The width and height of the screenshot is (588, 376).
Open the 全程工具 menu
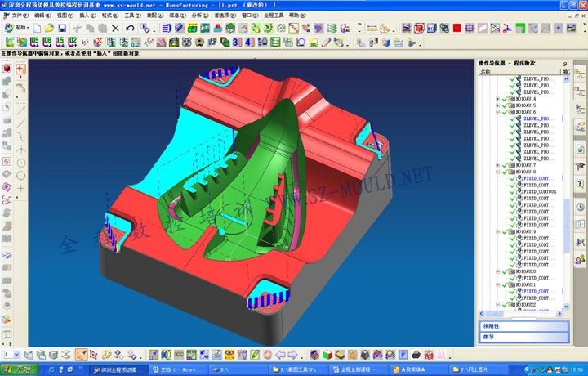click(274, 16)
